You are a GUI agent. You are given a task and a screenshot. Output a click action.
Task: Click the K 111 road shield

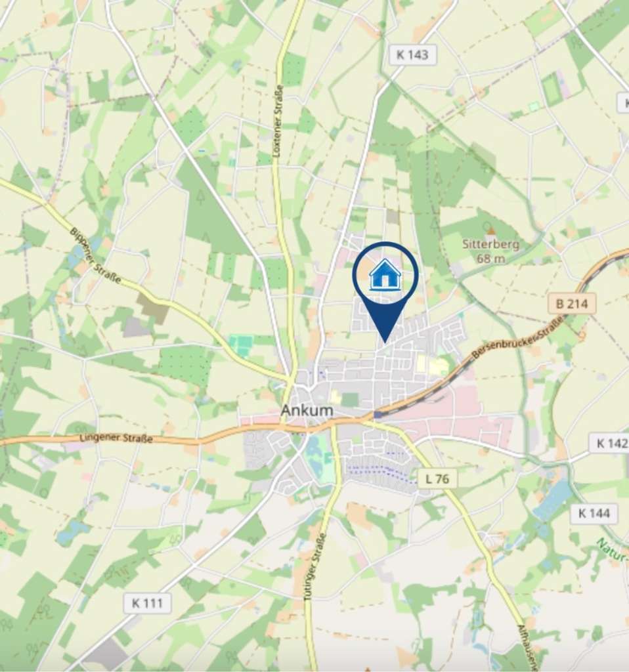147,603
